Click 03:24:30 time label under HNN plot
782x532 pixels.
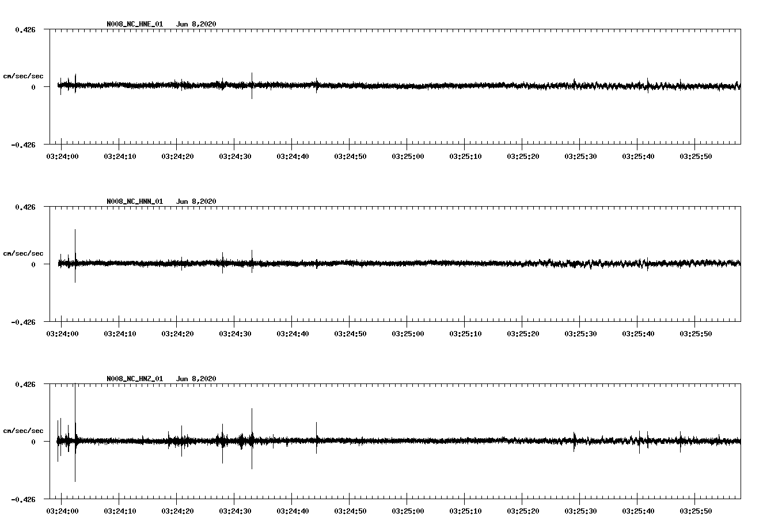pos(234,334)
